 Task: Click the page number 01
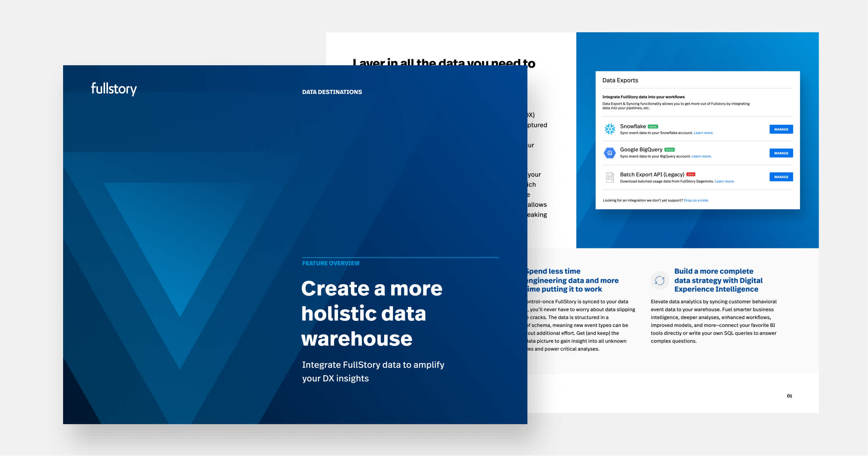(x=789, y=396)
